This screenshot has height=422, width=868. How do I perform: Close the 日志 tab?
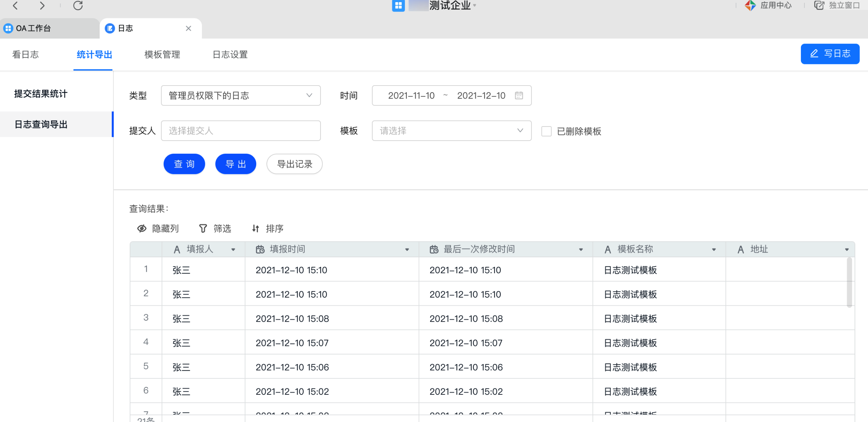pyautogui.click(x=188, y=28)
